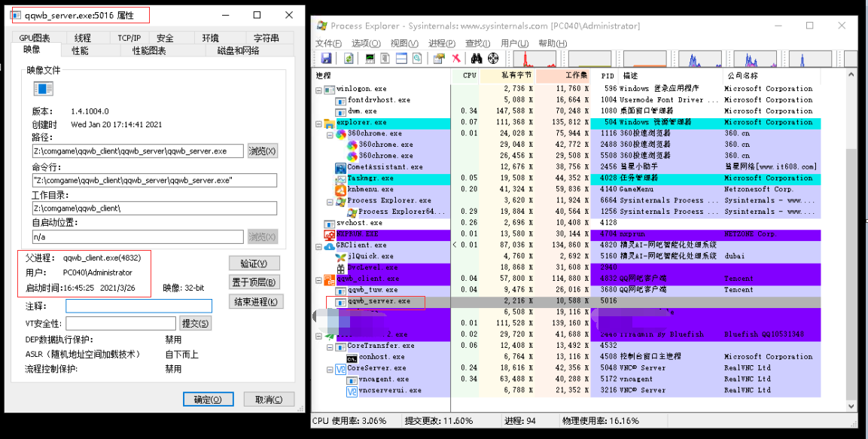Toggle the process tree view toolbar icon
868x439 pixels.
click(385, 58)
